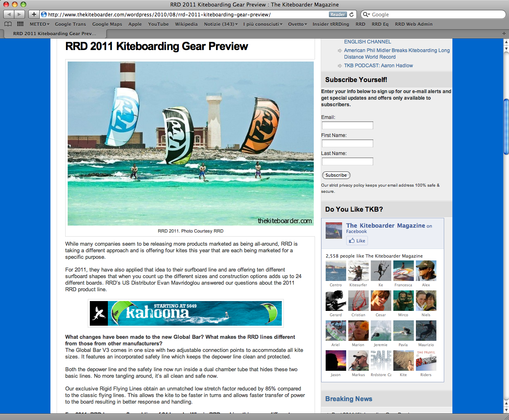
Task: Open Riders Facebook profile photo
Action: pyautogui.click(x=426, y=361)
